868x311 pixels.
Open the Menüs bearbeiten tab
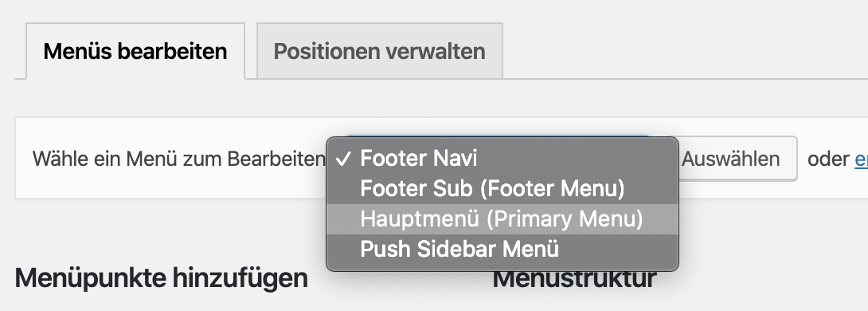(x=135, y=51)
